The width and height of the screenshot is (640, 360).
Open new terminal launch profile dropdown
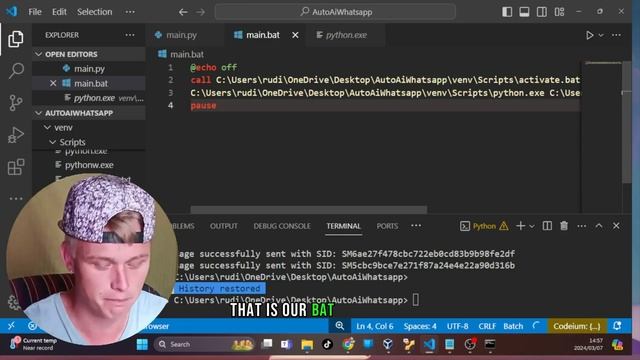(x=532, y=226)
